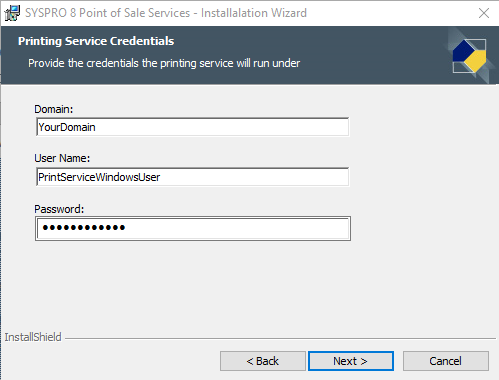Click the Domain label
This screenshot has width=499, height=380.
pyautogui.click(x=54, y=109)
